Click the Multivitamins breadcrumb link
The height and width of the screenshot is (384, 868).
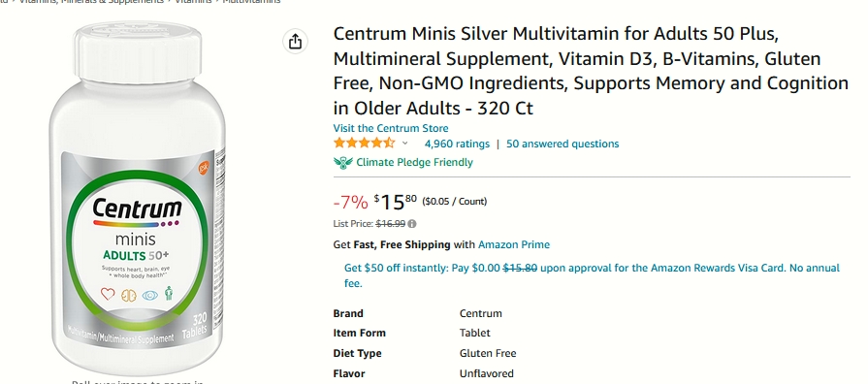point(251,2)
